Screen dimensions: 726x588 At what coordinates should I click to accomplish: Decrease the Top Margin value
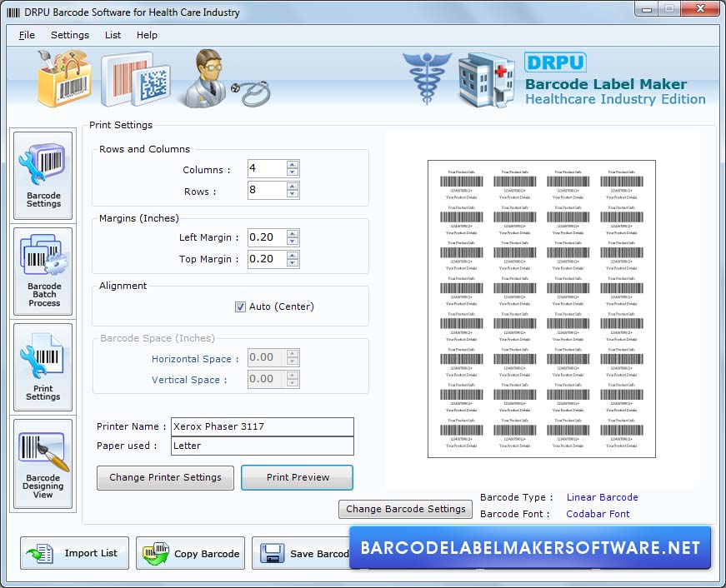[x=293, y=263]
